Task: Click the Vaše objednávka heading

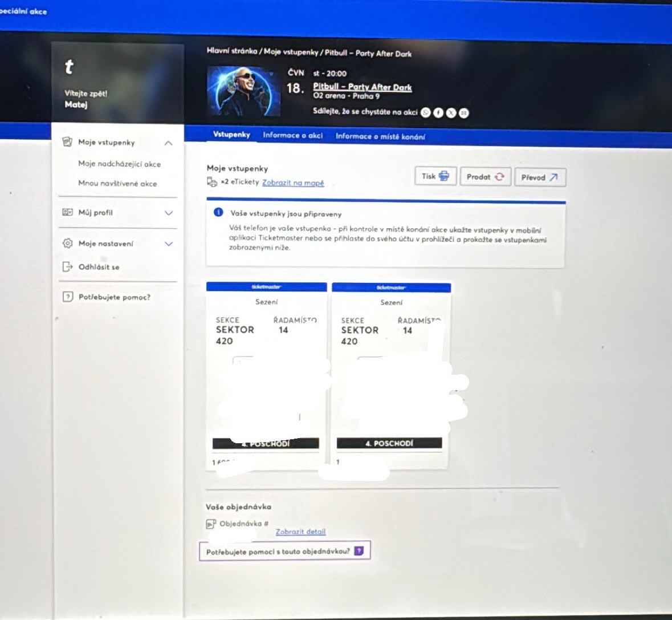Action: coord(238,507)
